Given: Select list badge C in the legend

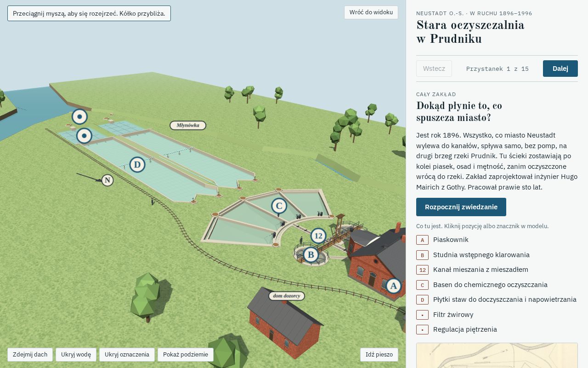Looking at the screenshot, I should tap(422, 285).
